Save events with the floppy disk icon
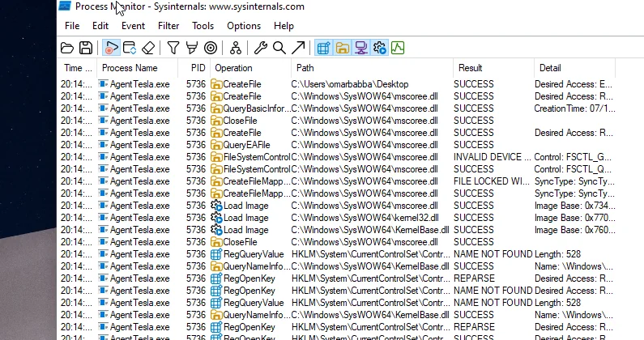644x340 pixels. pos(85,48)
